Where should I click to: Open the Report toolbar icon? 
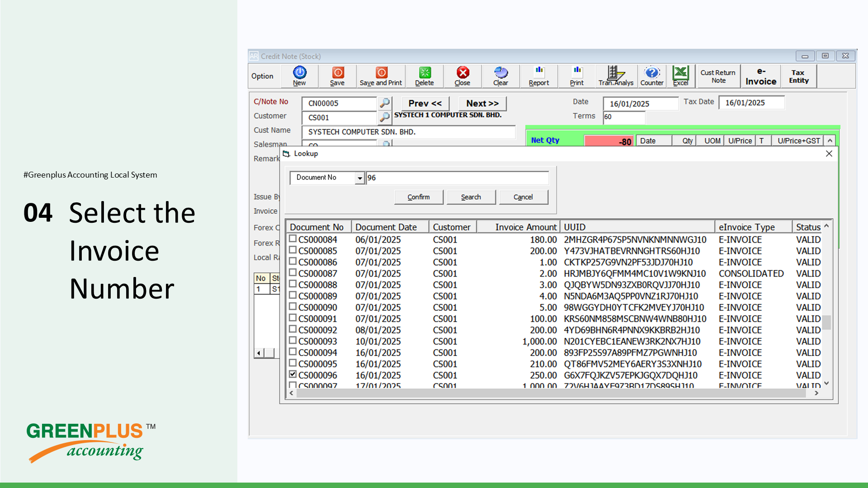(x=539, y=75)
